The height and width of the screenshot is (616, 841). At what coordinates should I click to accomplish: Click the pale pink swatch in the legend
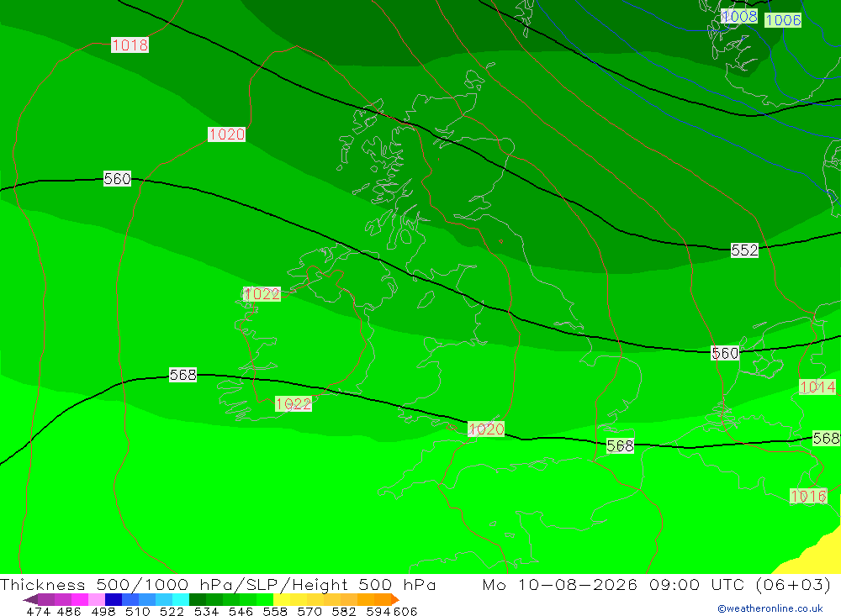pos(97,599)
